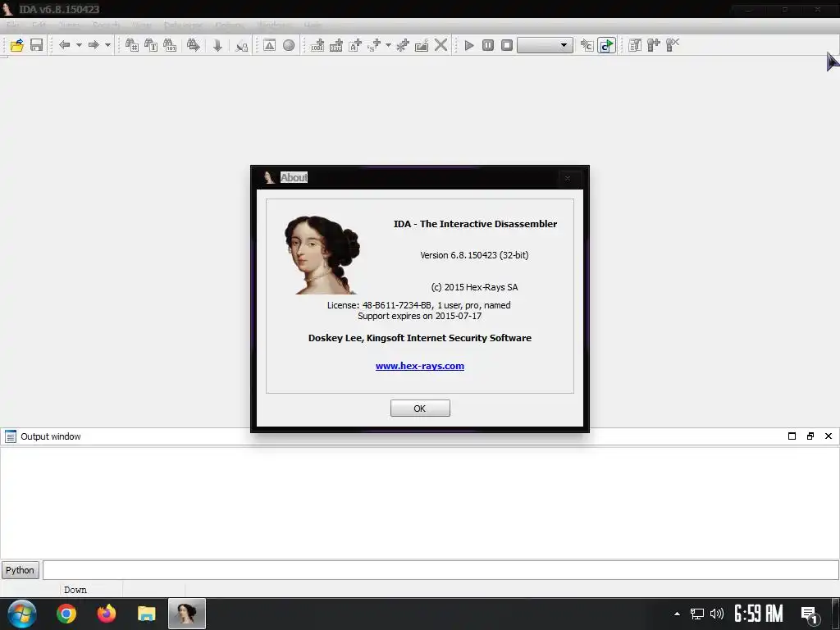
Task: Click the key-with-plus toolbar icon
Action: [x=654, y=45]
